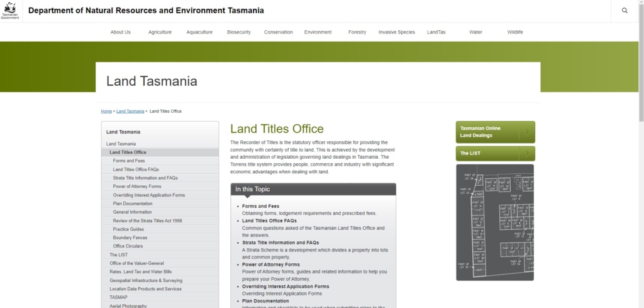The image size is (644, 308).
Task: Click the Tasmanian Government logo
Action: [x=10, y=11]
